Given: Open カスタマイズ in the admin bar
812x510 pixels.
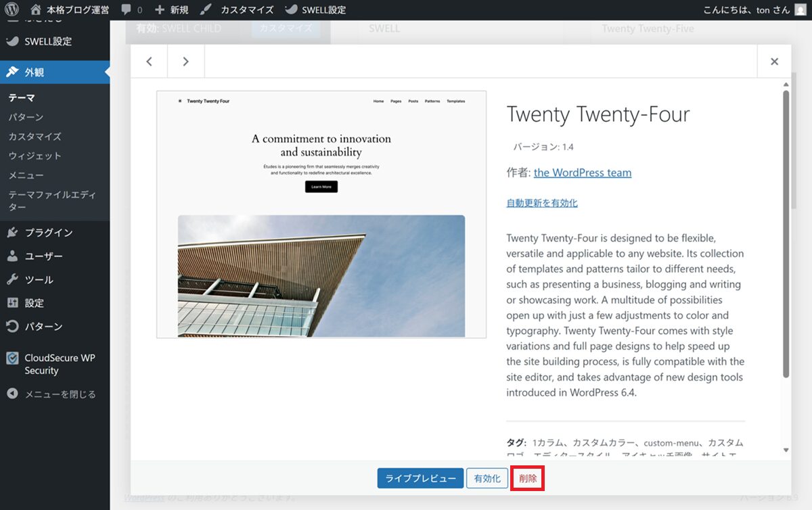Looking at the screenshot, I should click(x=246, y=10).
